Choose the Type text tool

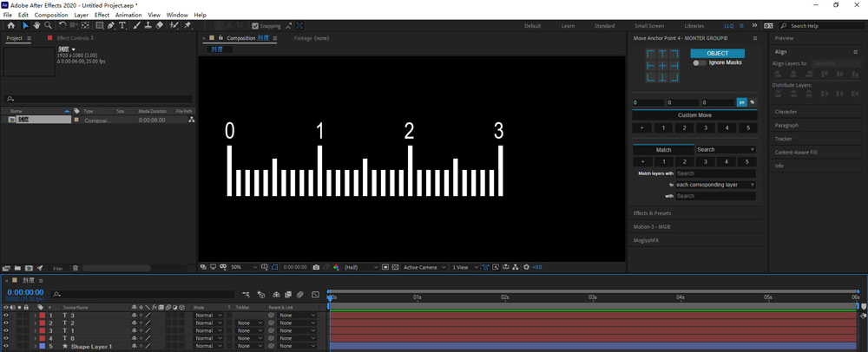pos(122,26)
